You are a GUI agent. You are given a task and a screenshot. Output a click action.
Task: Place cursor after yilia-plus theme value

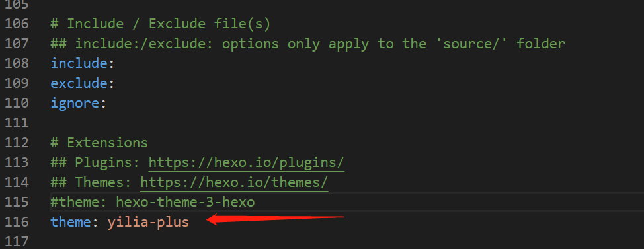point(189,222)
